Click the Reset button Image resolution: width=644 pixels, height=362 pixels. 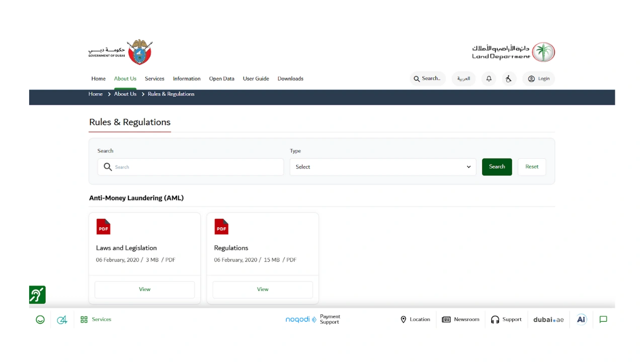tap(531, 167)
